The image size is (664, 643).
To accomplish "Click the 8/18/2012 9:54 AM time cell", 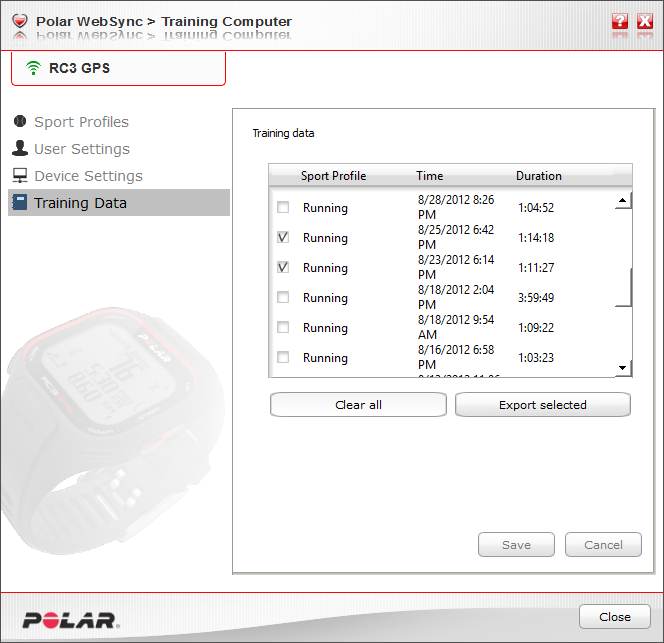I will (x=456, y=327).
